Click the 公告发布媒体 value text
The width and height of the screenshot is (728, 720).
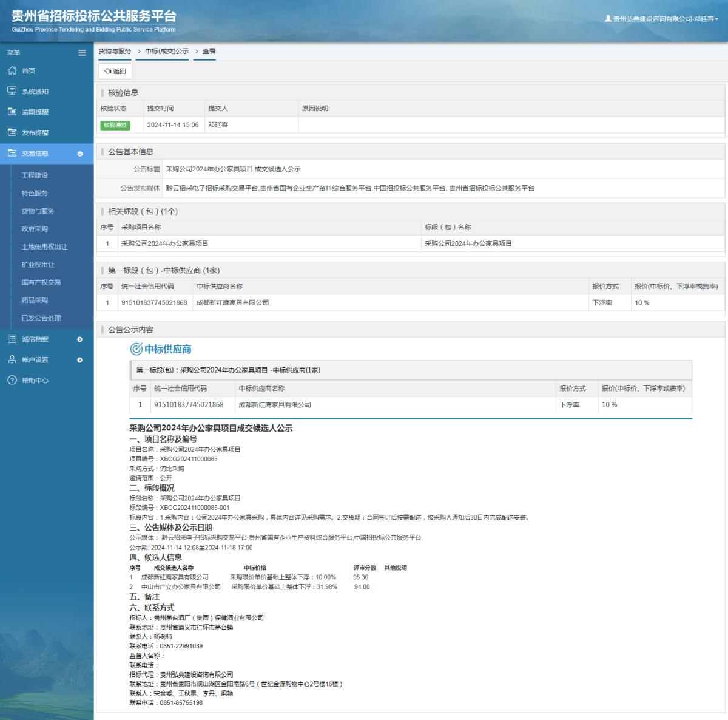(350, 188)
